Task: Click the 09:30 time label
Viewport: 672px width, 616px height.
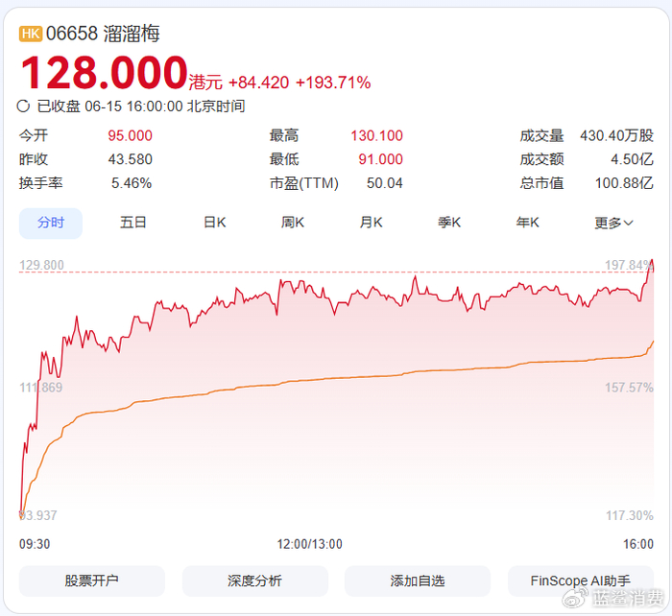Action: (x=35, y=544)
